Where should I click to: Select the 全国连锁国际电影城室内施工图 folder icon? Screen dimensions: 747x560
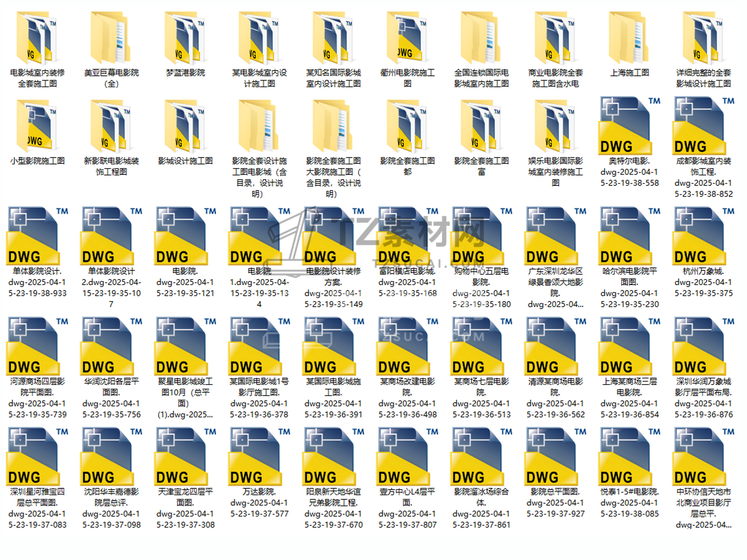481,38
